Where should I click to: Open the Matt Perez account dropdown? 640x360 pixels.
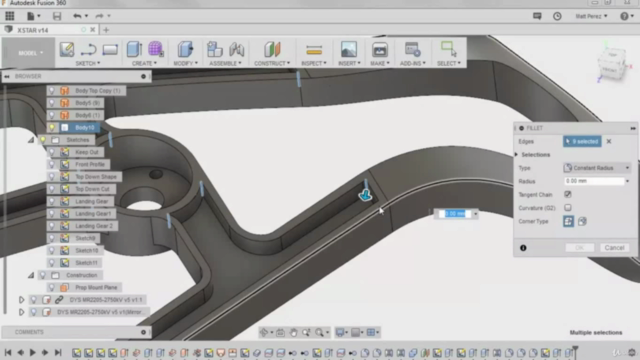pos(591,16)
